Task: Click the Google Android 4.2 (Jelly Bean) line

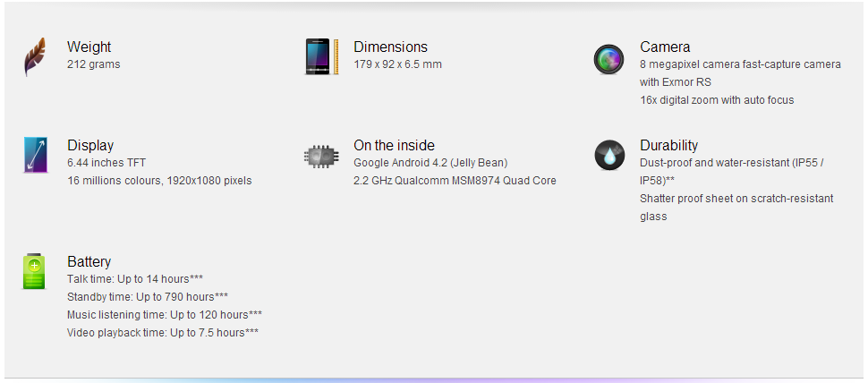Action: [x=430, y=163]
